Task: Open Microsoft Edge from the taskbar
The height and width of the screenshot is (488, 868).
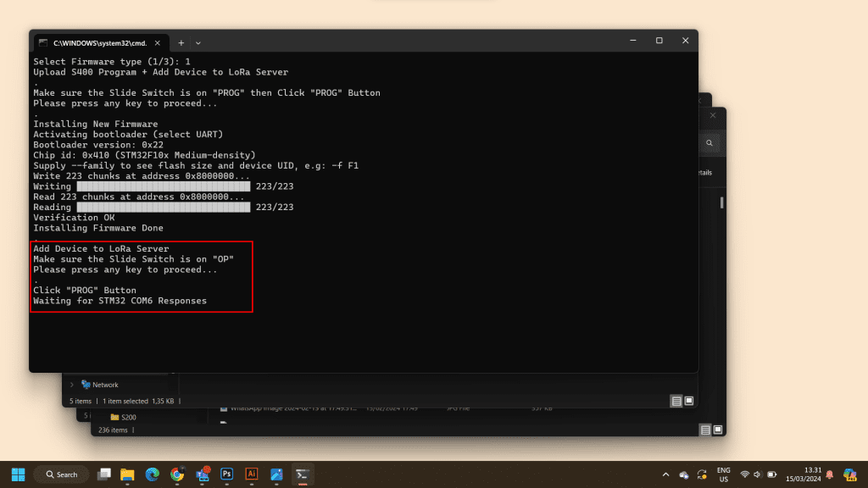Action: pyautogui.click(x=153, y=474)
